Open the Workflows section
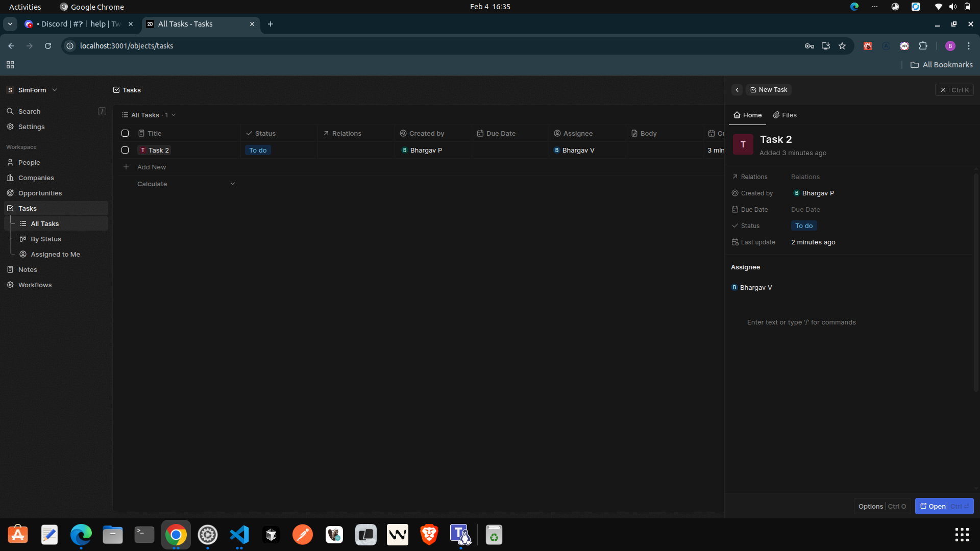 point(35,285)
